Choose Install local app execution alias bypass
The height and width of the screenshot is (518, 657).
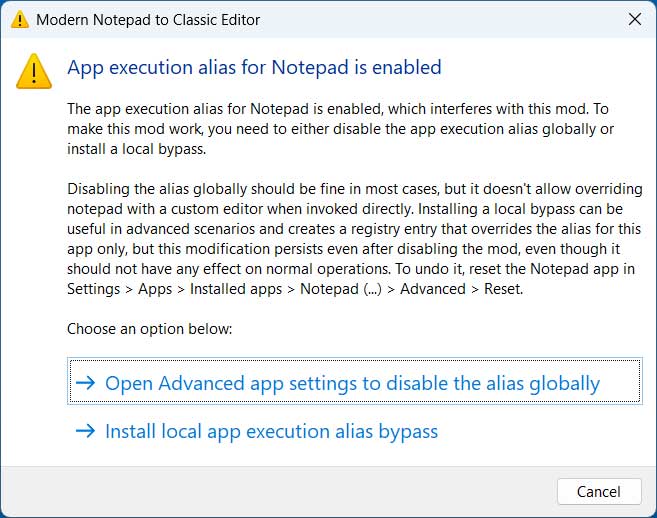pyautogui.click(x=271, y=432)
